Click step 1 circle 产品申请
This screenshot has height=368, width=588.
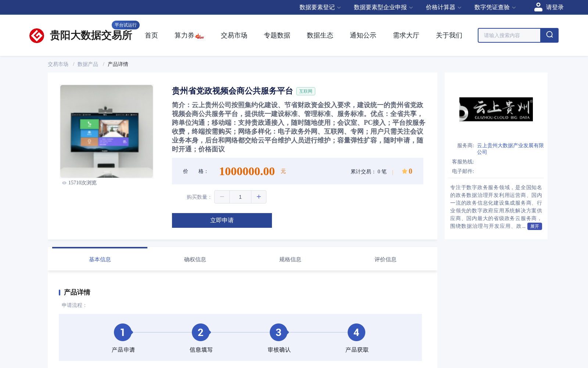pos(123,333)
